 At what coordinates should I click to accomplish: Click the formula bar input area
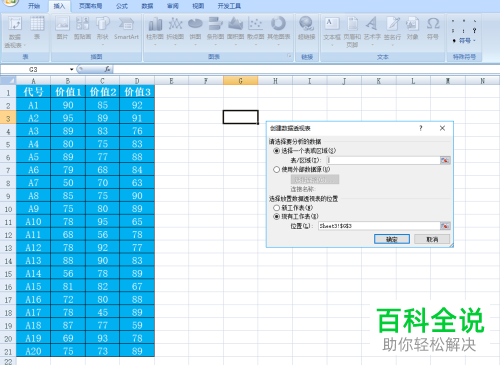pos(306,69)
